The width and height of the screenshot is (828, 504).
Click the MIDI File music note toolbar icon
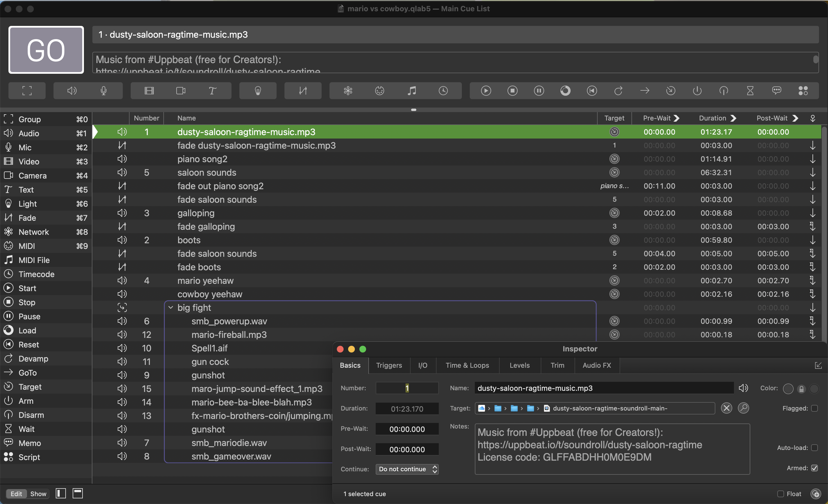point(412,91)
